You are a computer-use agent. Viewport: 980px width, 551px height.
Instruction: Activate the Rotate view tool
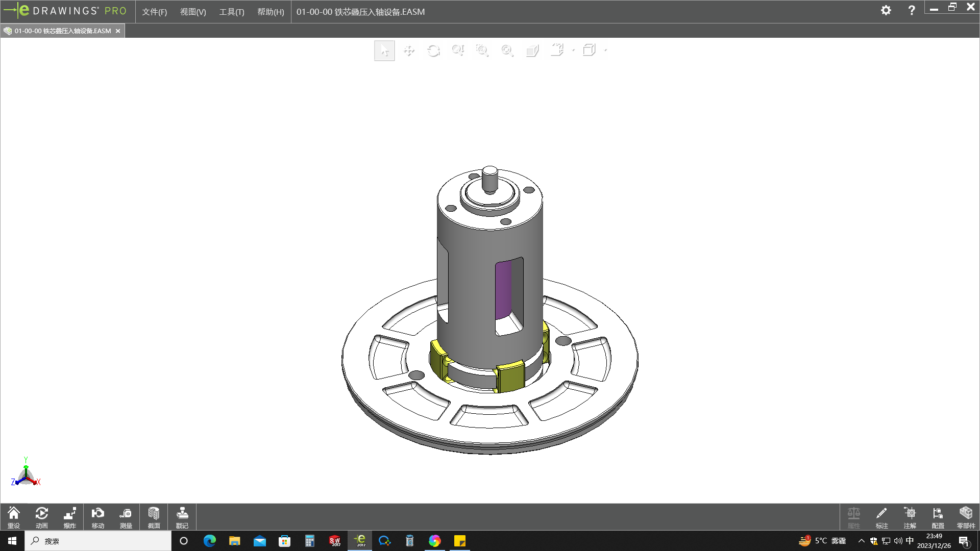coord(433,51)
